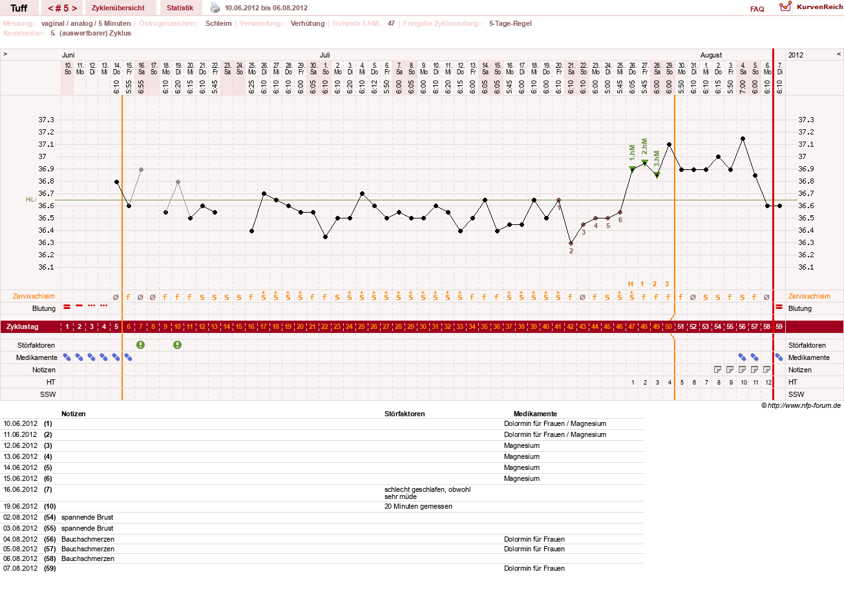Click Medikamente pill icon on cycle day 6

coord(128,357)
